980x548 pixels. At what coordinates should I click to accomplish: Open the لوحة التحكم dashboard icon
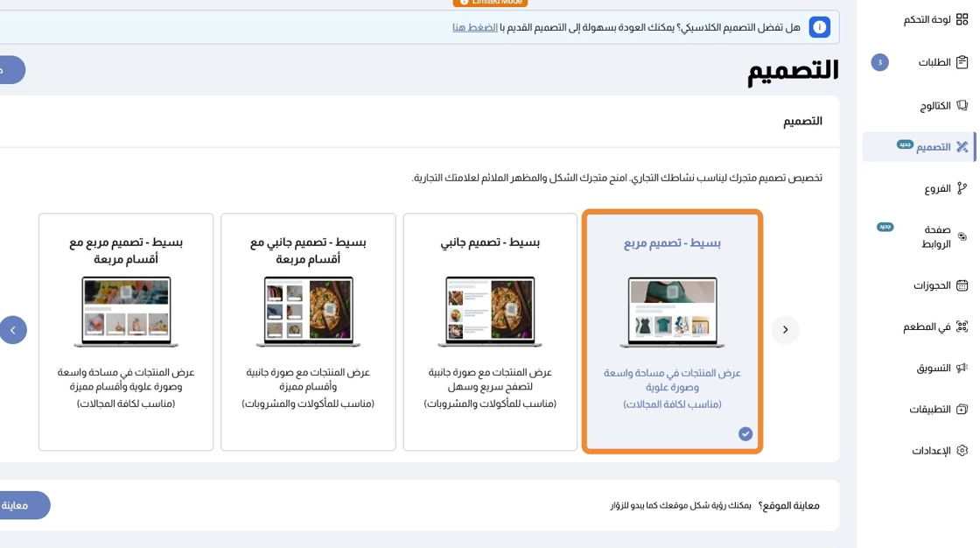pyautogui.click(x=962, y=20)
